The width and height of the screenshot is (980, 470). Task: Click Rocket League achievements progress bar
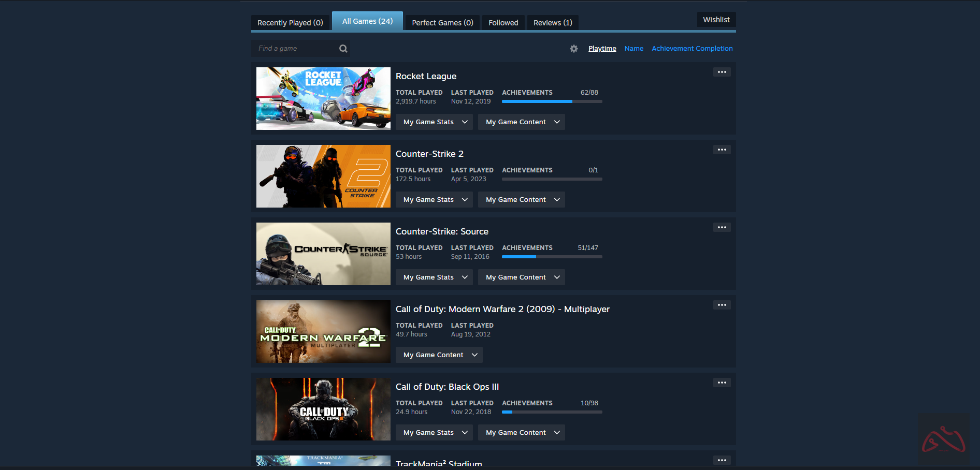pos(552,101)
